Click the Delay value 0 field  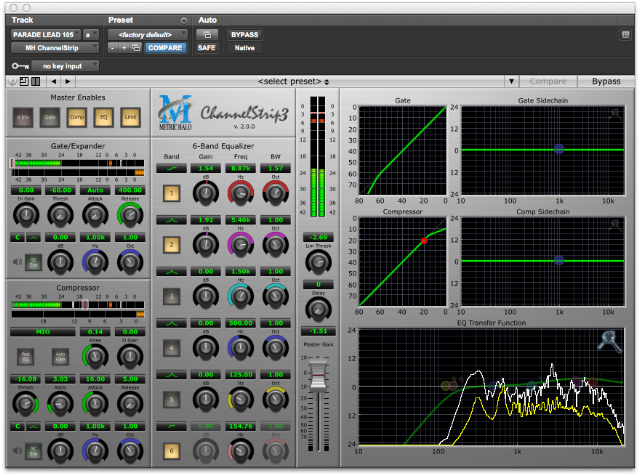click(x=318, y=285)
